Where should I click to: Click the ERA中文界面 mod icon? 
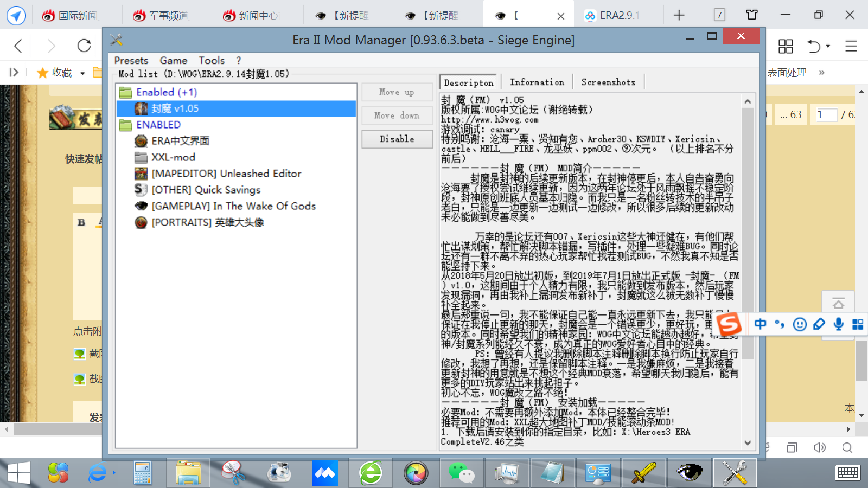[141, 142]
